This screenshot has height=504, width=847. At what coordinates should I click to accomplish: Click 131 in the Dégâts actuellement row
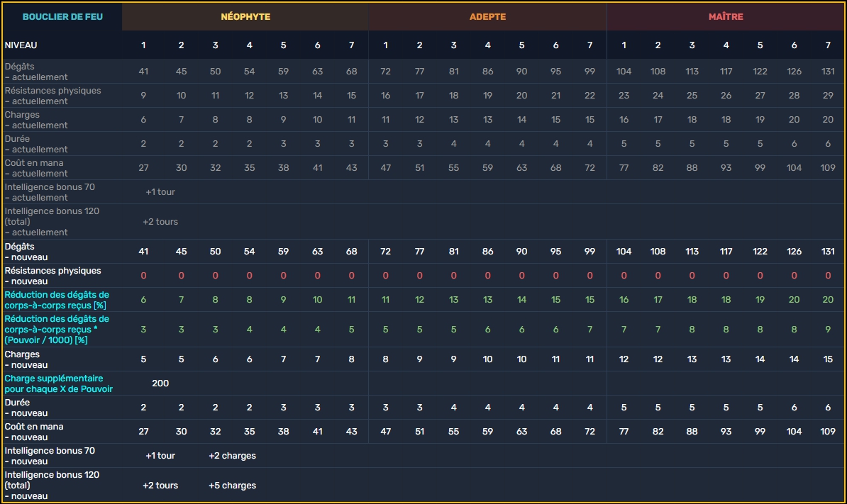click(828, 71)
